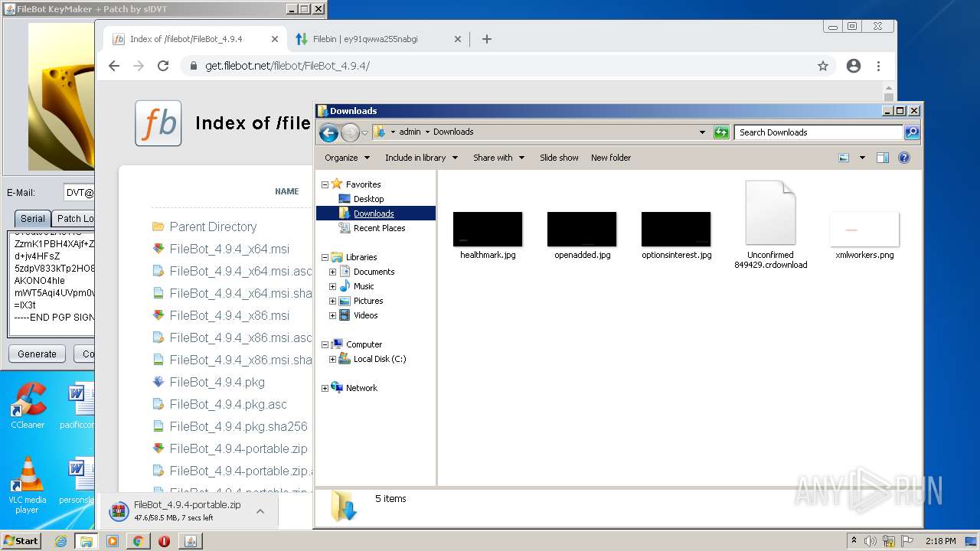Close the Filebin tab
Viewport: 980px width, 551px height.
pos(458,39)
